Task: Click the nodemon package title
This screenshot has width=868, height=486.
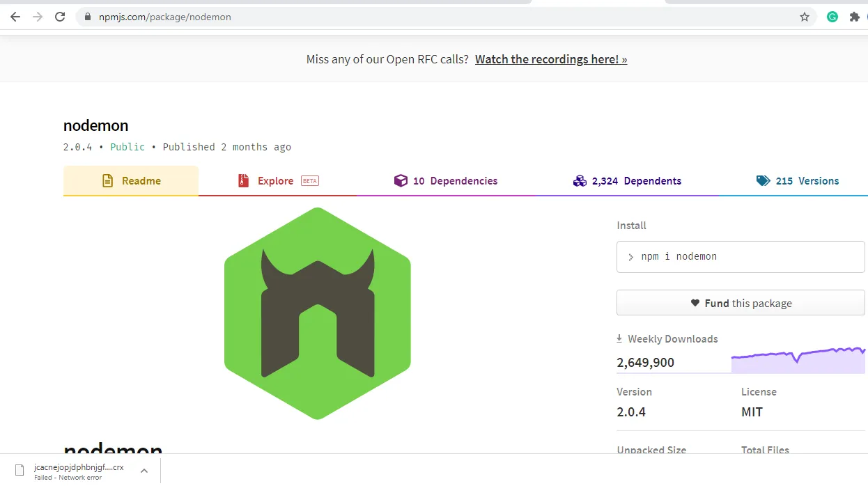Action: (x=96, y=126)
